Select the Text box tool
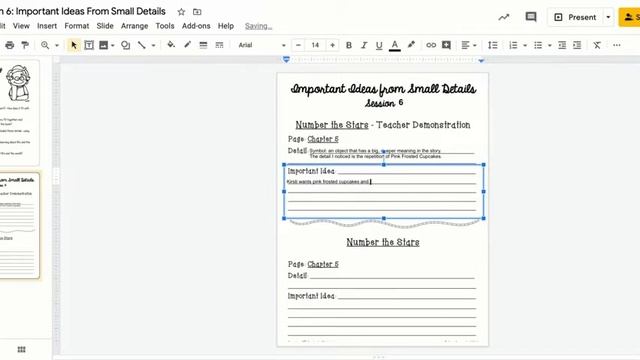The width and height of the screenshot is (640, 360). (89, 45)
